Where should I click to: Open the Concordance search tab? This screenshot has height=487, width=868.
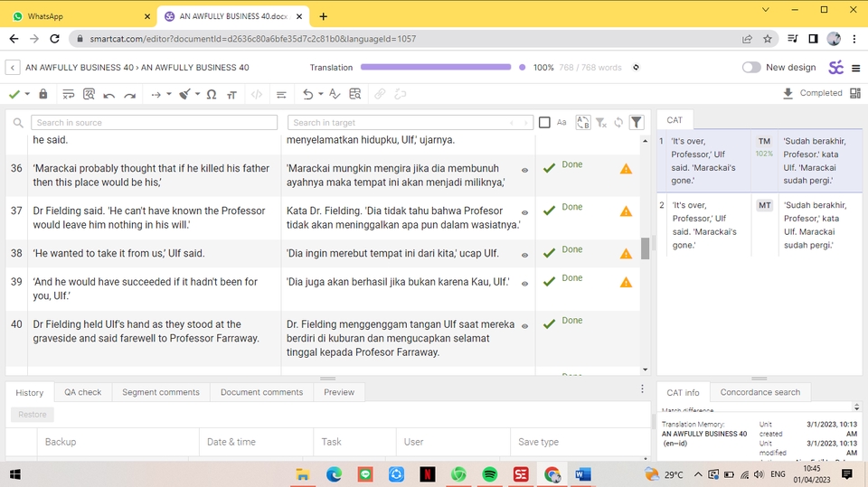click(760, 392)
